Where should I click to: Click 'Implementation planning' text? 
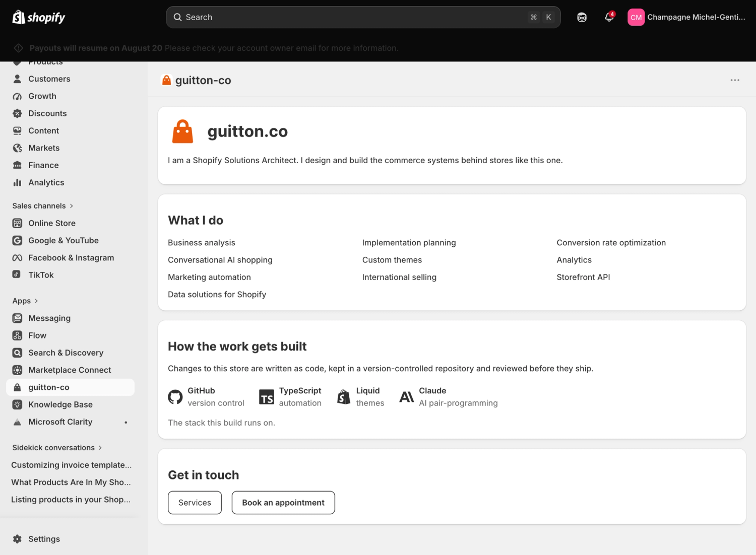409,243
